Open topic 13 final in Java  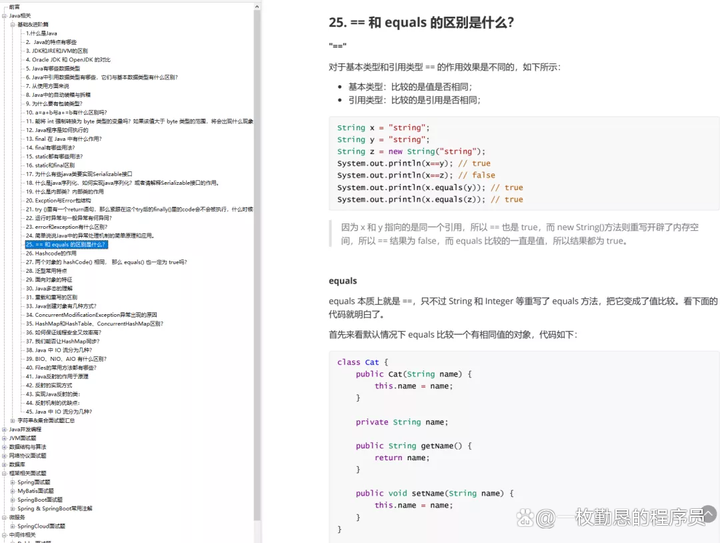tap(64, 139)
